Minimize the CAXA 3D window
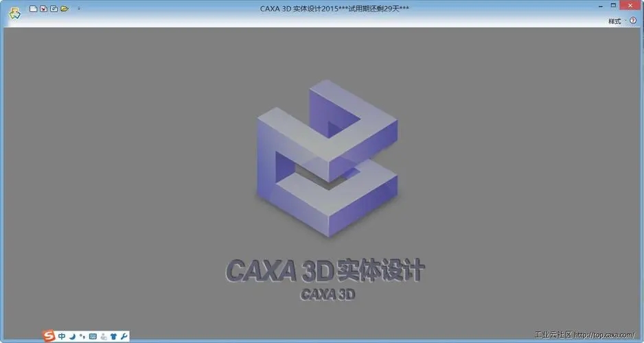Image resolution: width=644 pixels, height=343 pixels. click(601, 6)
